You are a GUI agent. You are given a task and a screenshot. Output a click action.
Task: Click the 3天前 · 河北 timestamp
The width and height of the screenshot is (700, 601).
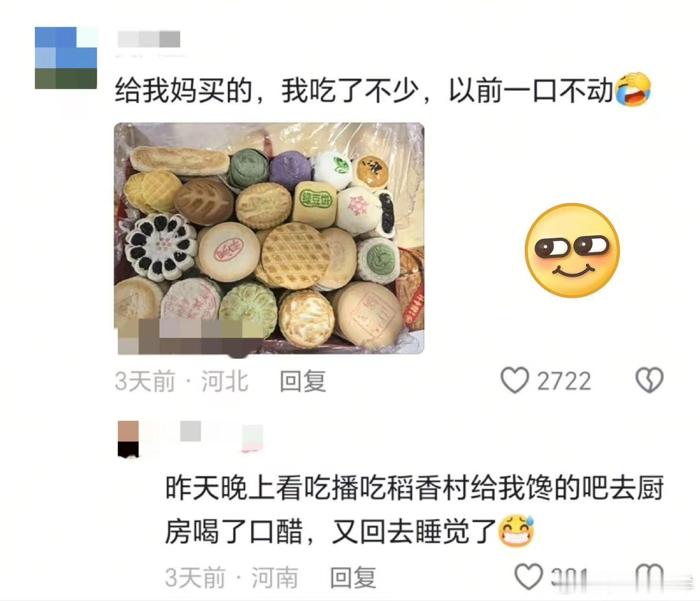tap(181, 381)
